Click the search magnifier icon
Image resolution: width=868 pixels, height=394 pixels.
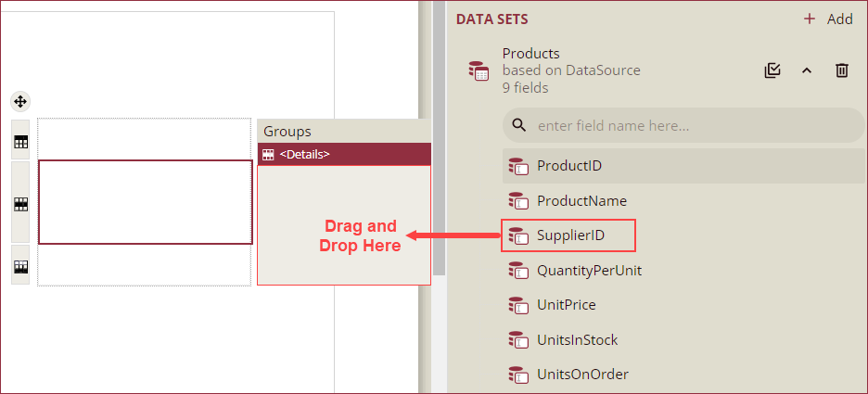pyautogui.click(x=518, y=125)
